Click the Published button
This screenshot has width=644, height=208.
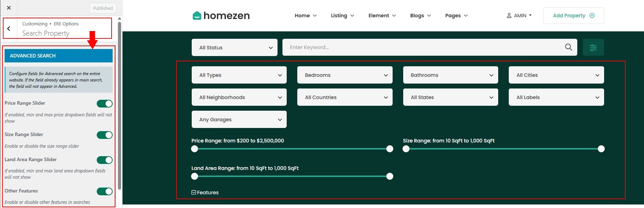coord(103,8)
